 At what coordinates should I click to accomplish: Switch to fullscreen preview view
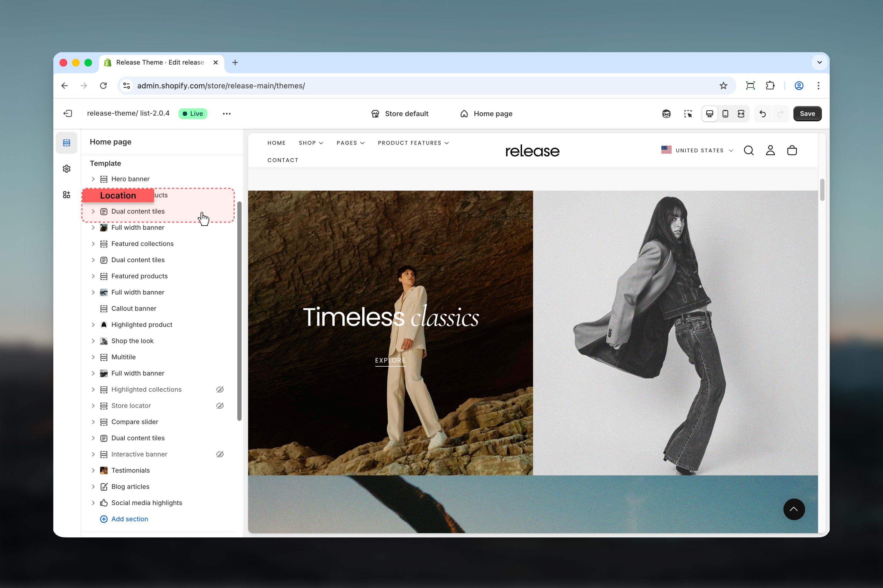pyautogui.click(x=741, y=114)
